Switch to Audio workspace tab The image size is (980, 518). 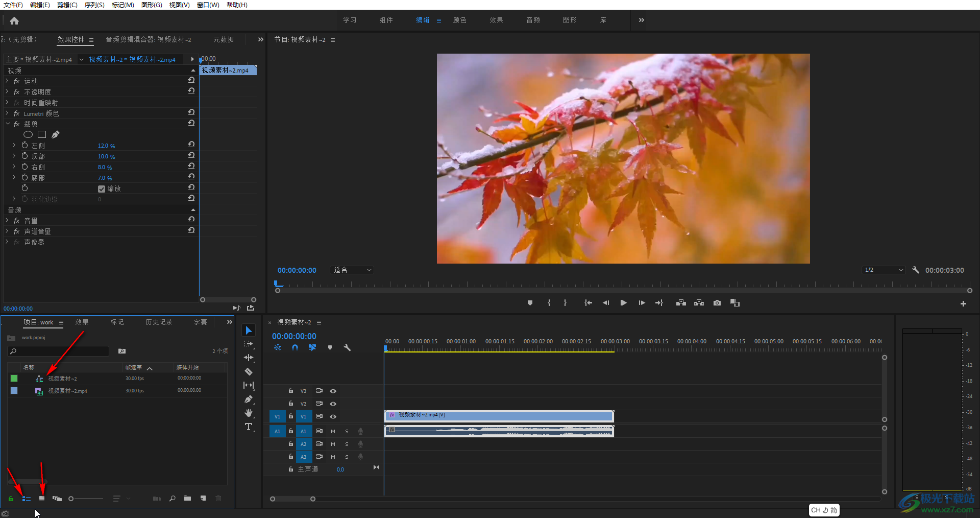tap(533, 20)
